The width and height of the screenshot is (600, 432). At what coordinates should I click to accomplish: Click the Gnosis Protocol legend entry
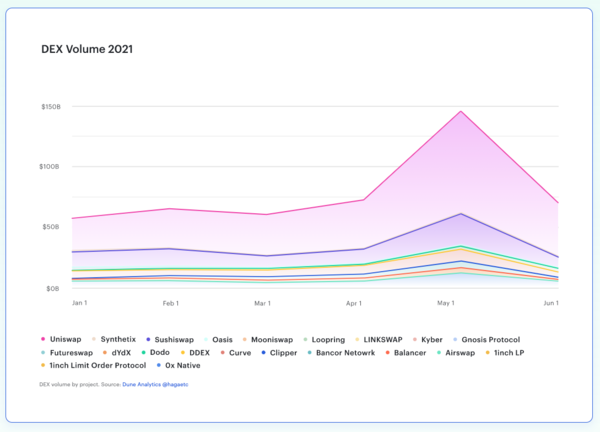(487, 340)
